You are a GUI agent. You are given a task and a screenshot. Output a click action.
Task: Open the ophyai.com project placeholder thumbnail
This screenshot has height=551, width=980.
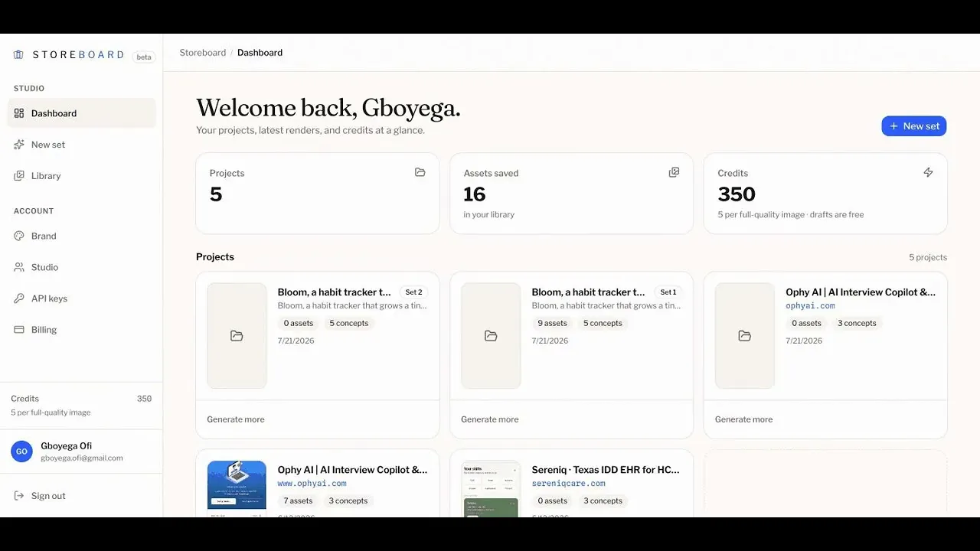(745, 336)
